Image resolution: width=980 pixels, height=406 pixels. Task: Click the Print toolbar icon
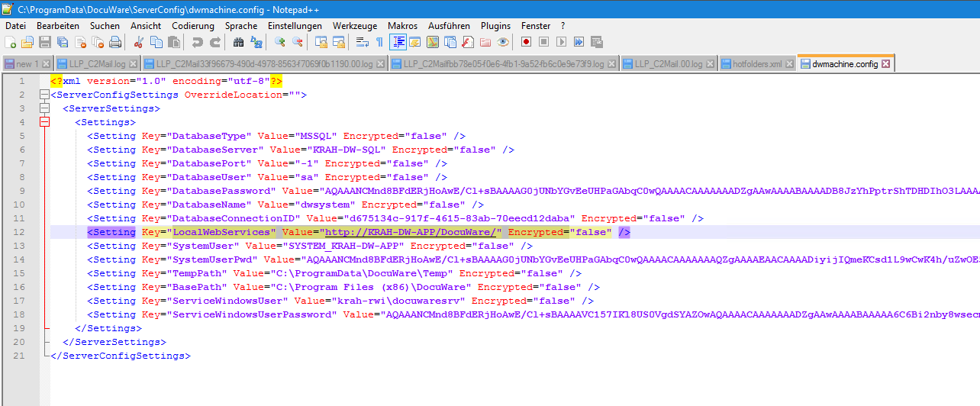tap(115, 42)
